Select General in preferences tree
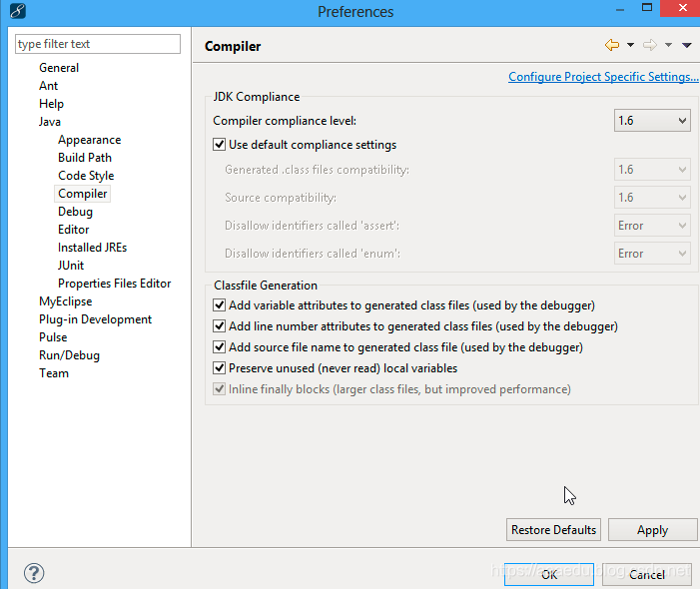The width and height of the screenshot is (700, 589). (x=59, y=68)
